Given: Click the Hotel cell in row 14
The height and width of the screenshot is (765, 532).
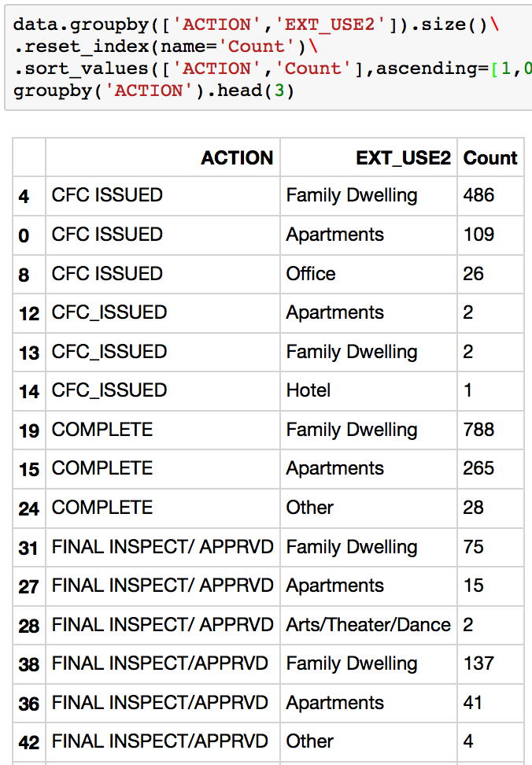Looking at the screenshot, I should [x=308, y=390].
